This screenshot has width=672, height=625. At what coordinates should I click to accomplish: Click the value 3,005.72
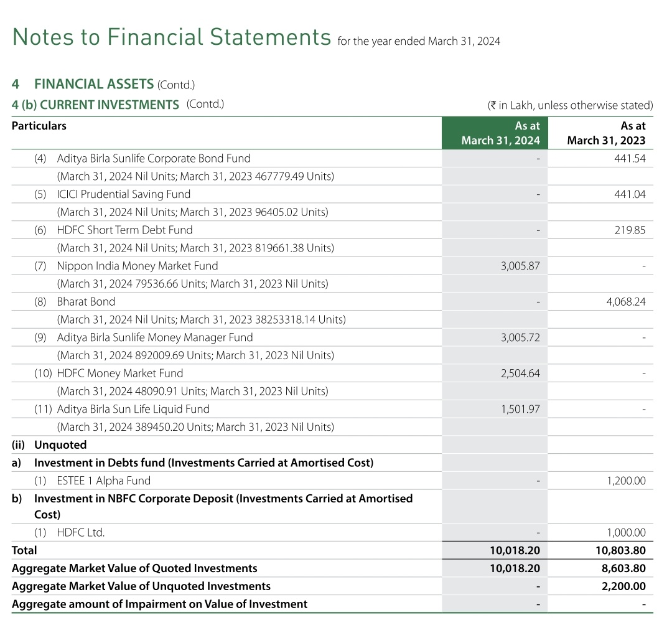(520, 337)
